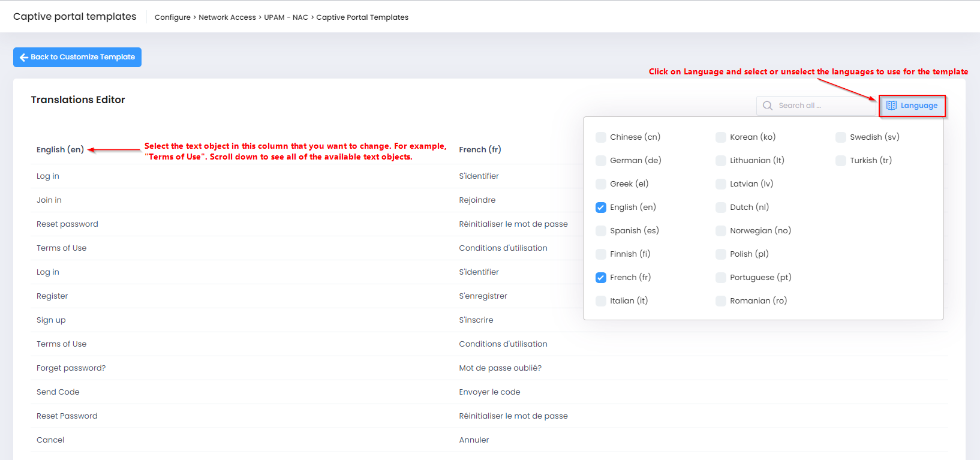Select the English 'Terms of Use' text

pos(62,248)
